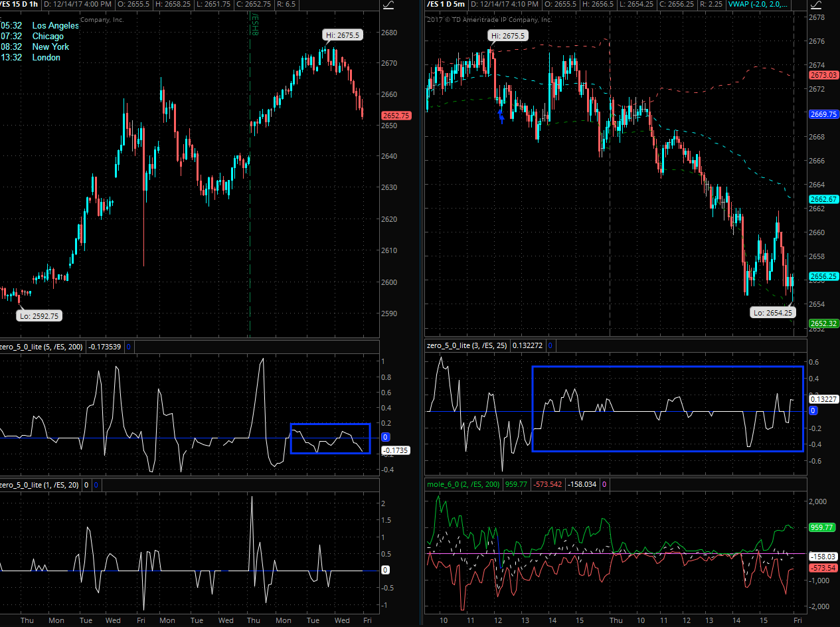This screenshot has height=627, width=840.
Task: Click the Lo: 2592.75 price bubble
Action: (x=39, y=316)
